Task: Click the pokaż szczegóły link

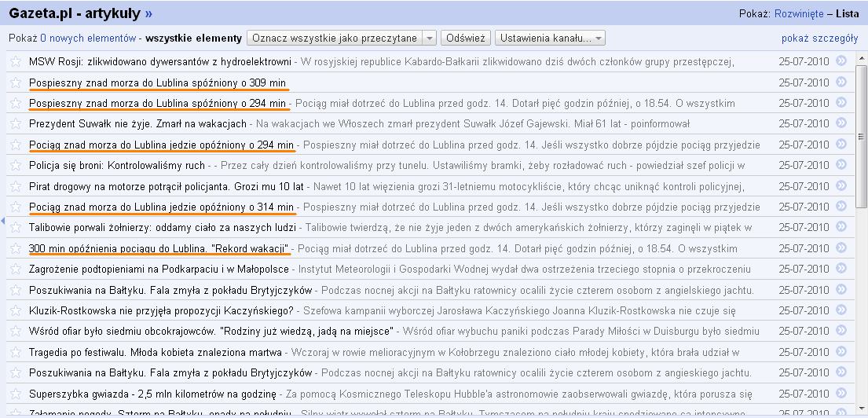Action: pyautogui.click(x=819, y=38)
